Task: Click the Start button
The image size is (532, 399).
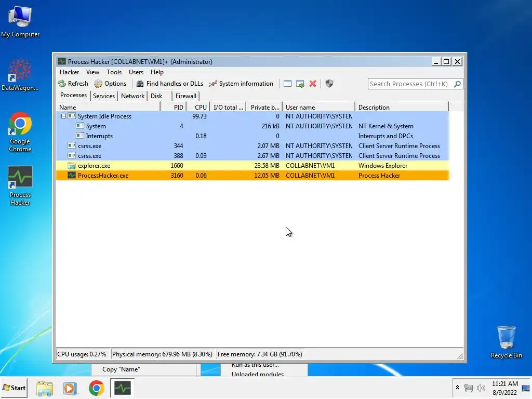Action: [14, 388]
